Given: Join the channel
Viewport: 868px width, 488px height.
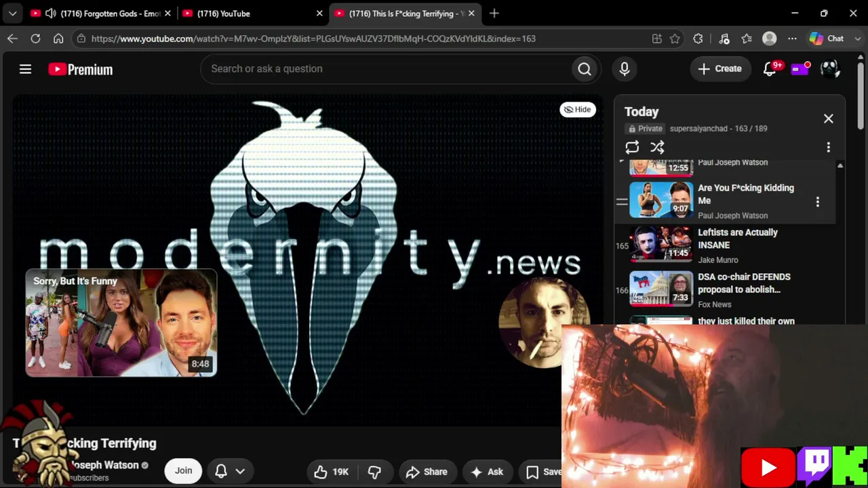Looking at the screenshot, I should coord(183,471).
